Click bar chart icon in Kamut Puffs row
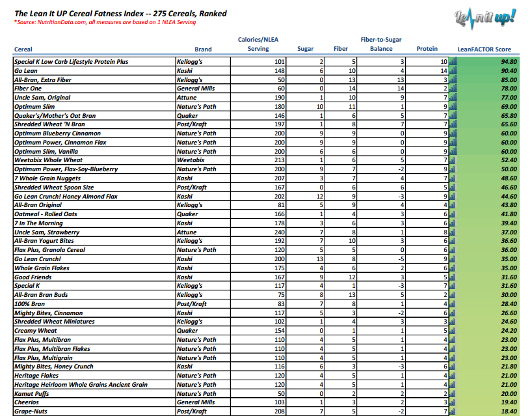The width and height of the screenshot is (532, 418). pyautogui.click(x=452, y=393)
